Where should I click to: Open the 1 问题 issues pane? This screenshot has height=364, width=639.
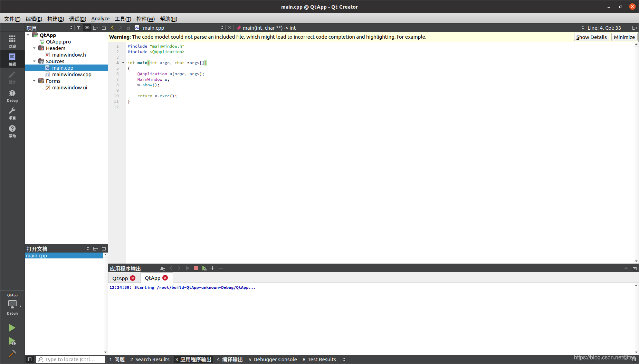pos(117,360)
